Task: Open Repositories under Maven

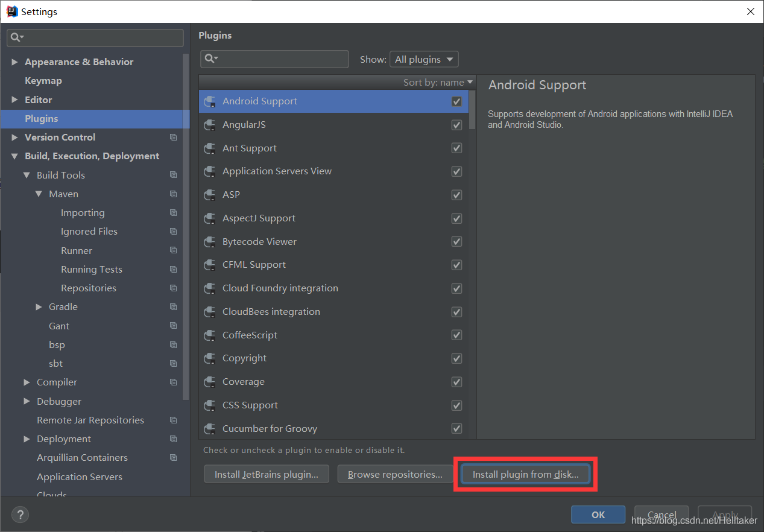Action: point(89,288)
